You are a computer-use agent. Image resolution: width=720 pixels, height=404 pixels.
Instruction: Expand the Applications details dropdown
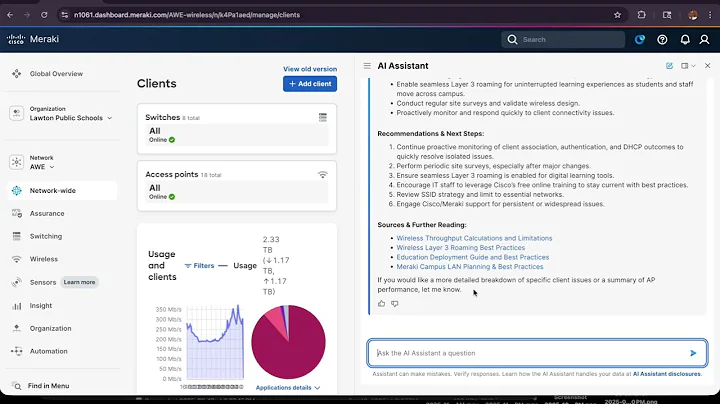288,388
